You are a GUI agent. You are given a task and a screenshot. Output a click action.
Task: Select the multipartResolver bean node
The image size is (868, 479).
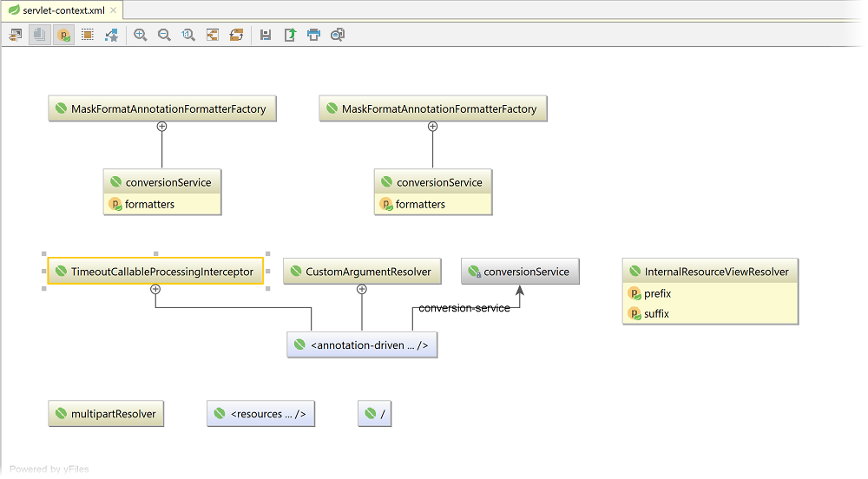tap(106, 414)
